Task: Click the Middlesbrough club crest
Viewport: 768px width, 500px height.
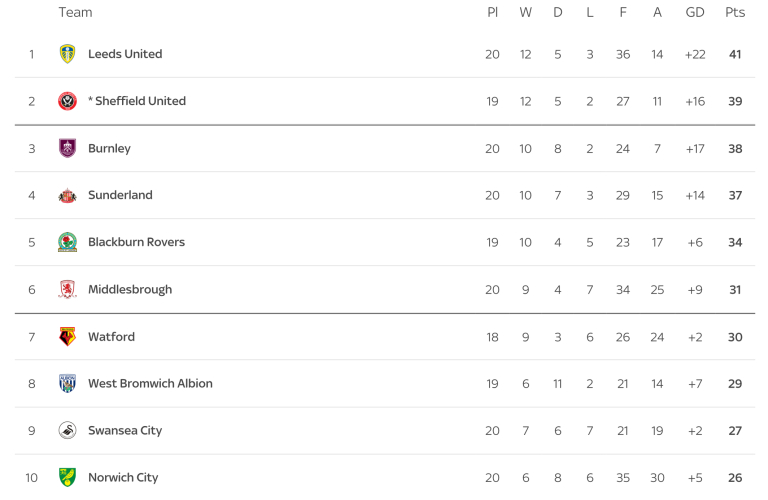Action: [67, 290]
